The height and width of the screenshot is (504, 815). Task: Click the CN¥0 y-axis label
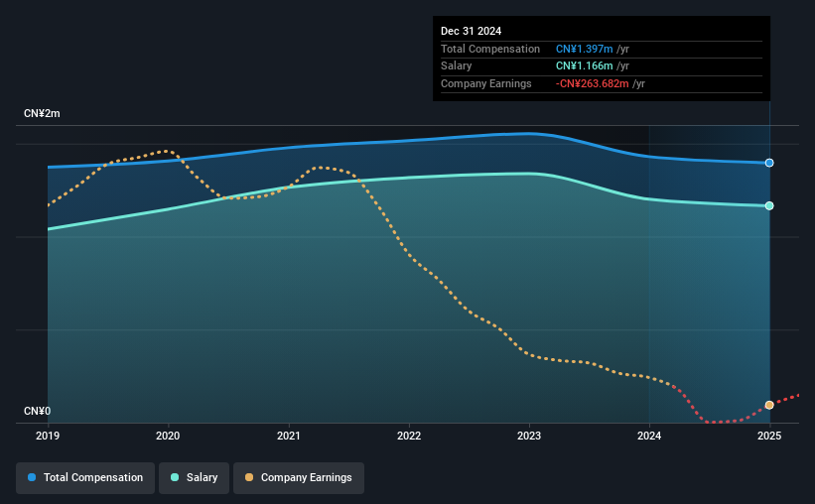coord(38,412)
